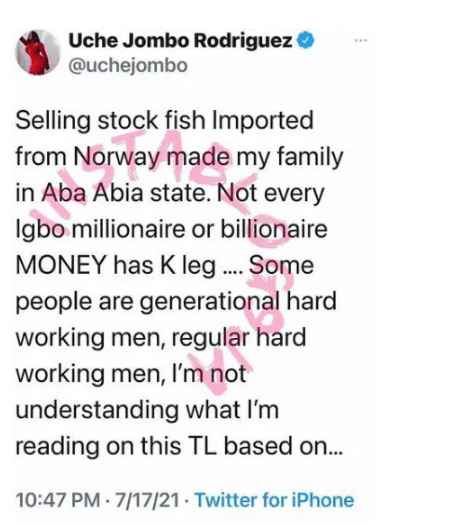Click the word 'Norway' in the tweet
The height and width of the screenshot is (525, 467).
point(117,157)
